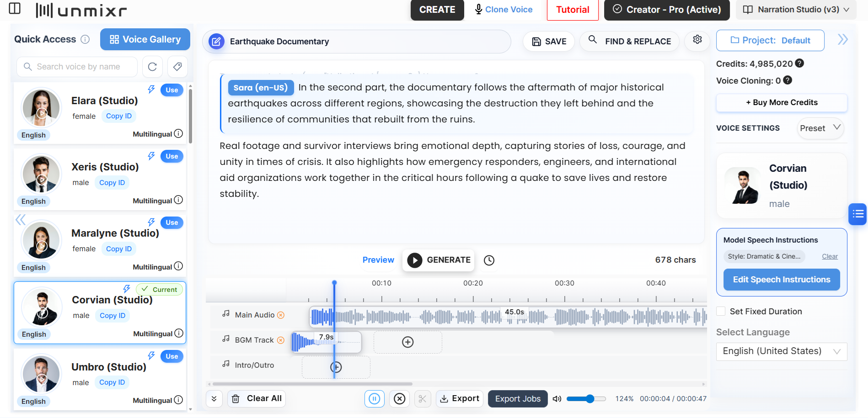Adjust the volume slider handle
The height and width of the screenshot is (418, 868).
pyautogui.click(x=590, y=399)
